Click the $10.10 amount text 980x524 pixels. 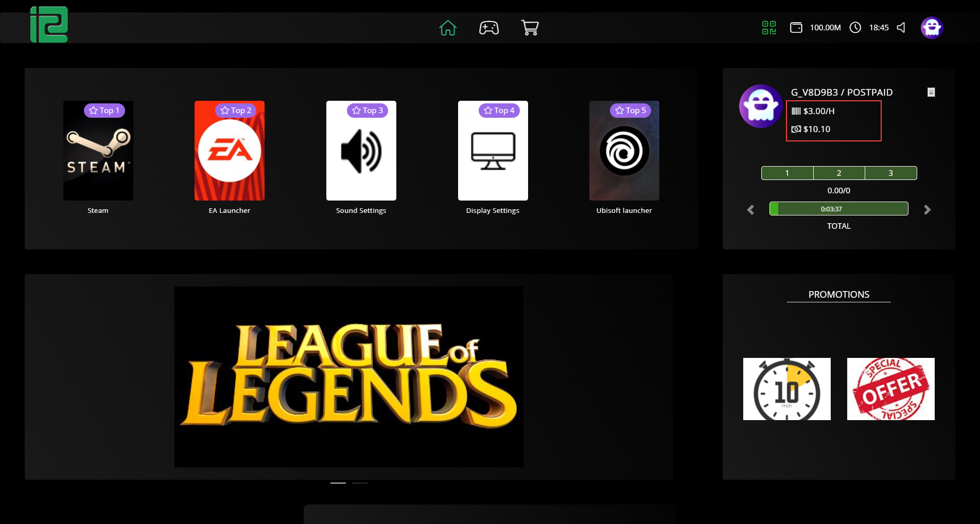(x=817, y=129)
